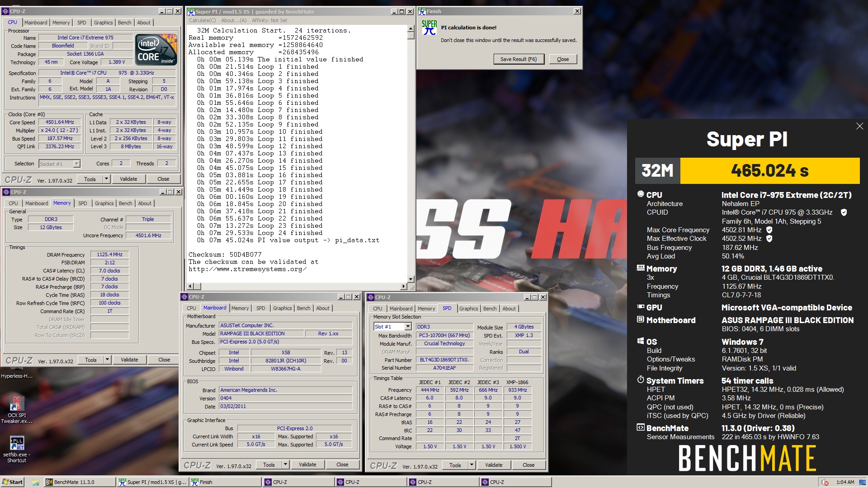Open Tools dropdown arrow in CPU-Z Memory window
868x488 pixels.
click(107, 360)
